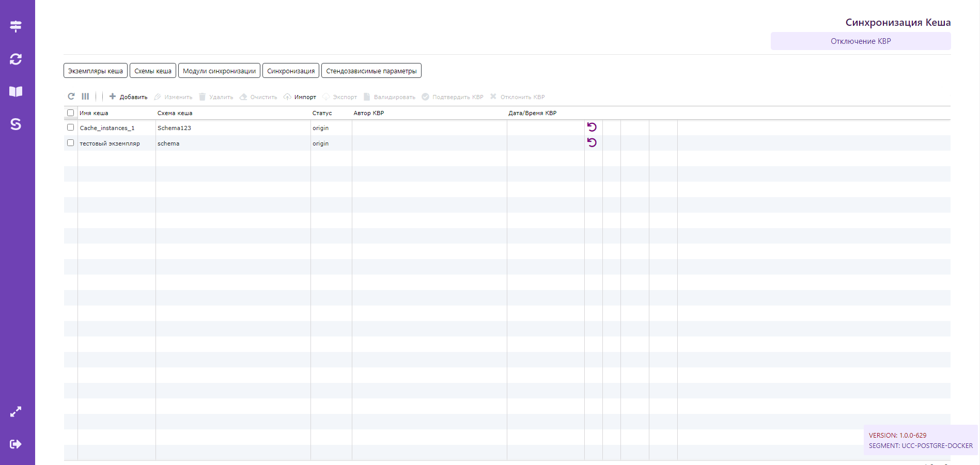Screen dimensions: 980x465
Task: Refresh the table with reload icon
Action: click(71, 97)
